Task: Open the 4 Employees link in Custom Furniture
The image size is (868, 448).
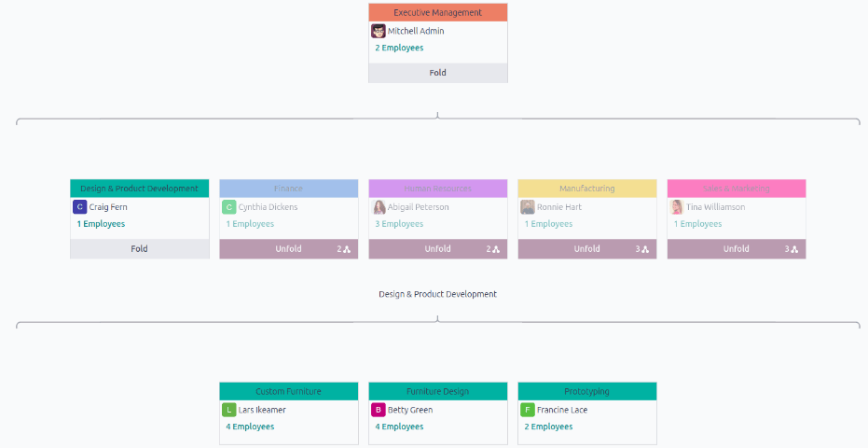Action: tap(250, 427)
